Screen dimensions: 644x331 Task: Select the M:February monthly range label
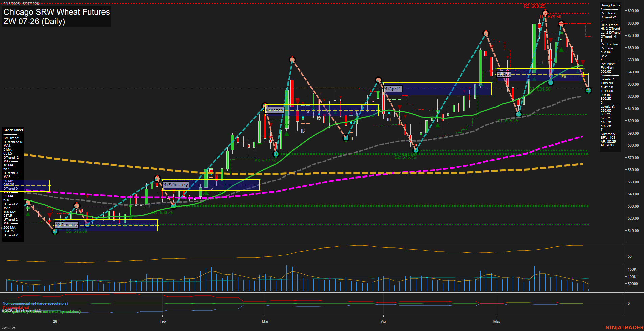[x=176, y=185]
